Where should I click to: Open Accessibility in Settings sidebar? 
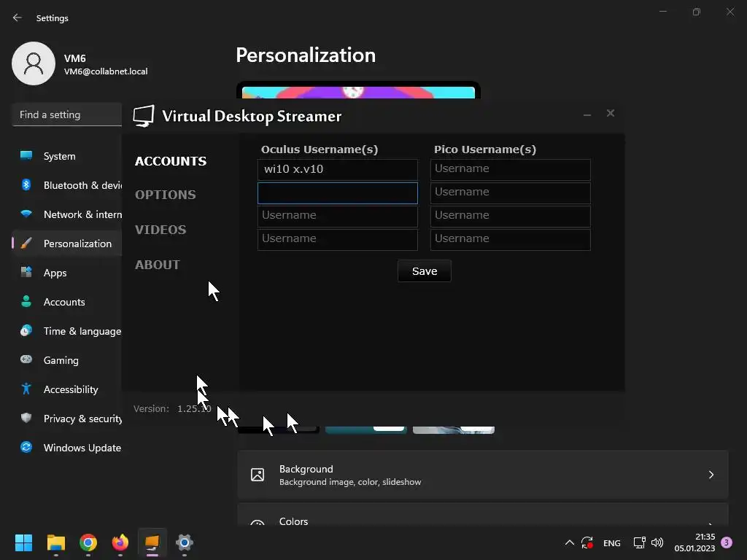coord(66,389)
